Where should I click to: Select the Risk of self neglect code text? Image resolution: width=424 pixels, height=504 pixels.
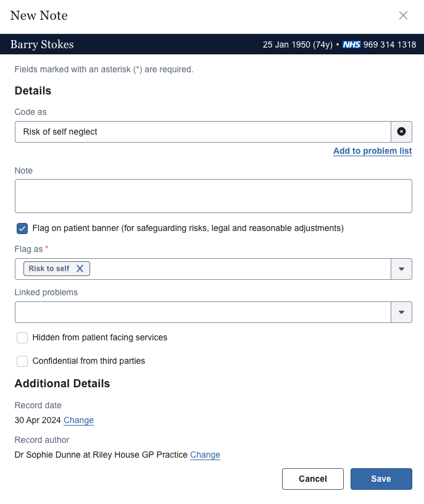click(60, 132)
